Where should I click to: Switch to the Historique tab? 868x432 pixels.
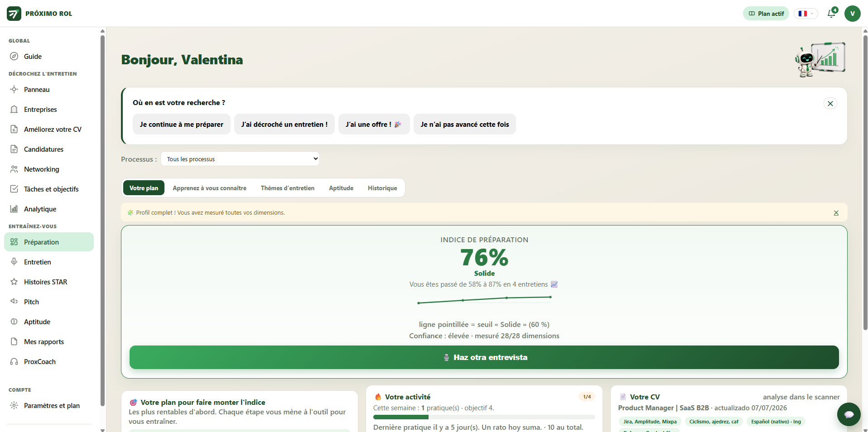point(382,188)
